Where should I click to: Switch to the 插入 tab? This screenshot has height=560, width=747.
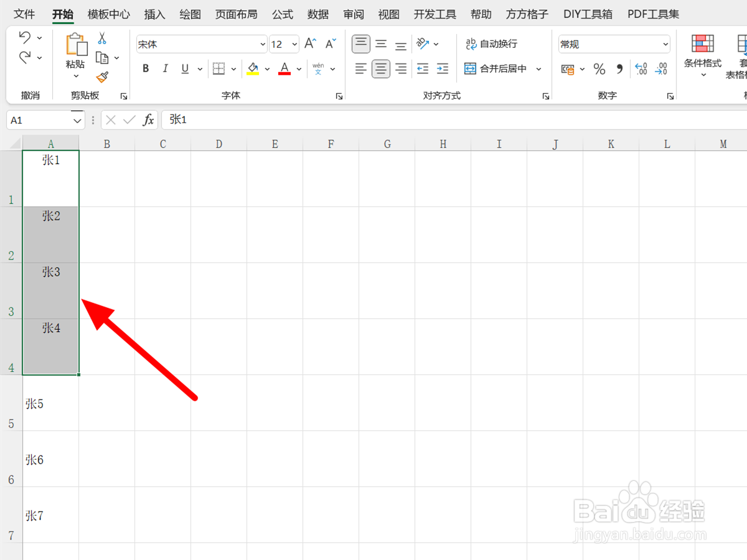(154, 14)
